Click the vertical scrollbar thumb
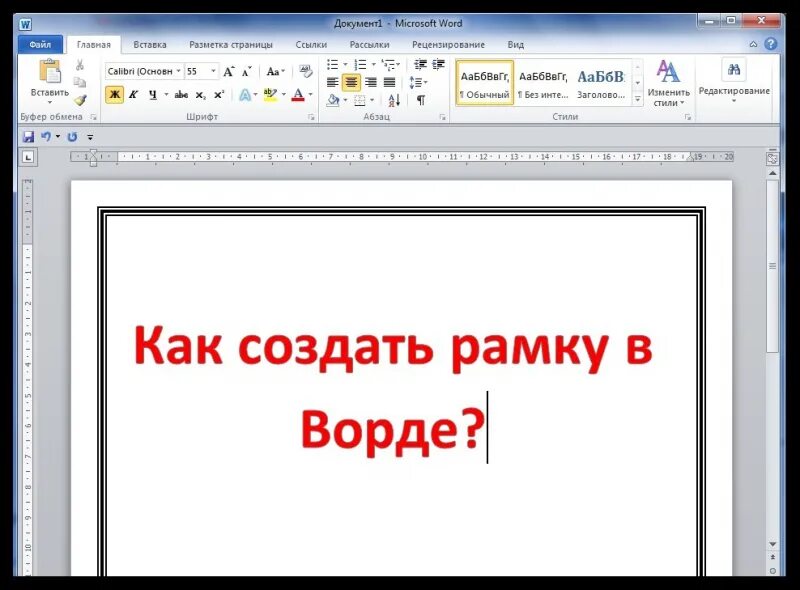The width and height of the screenshot is (800, 590). coord(772,265)
